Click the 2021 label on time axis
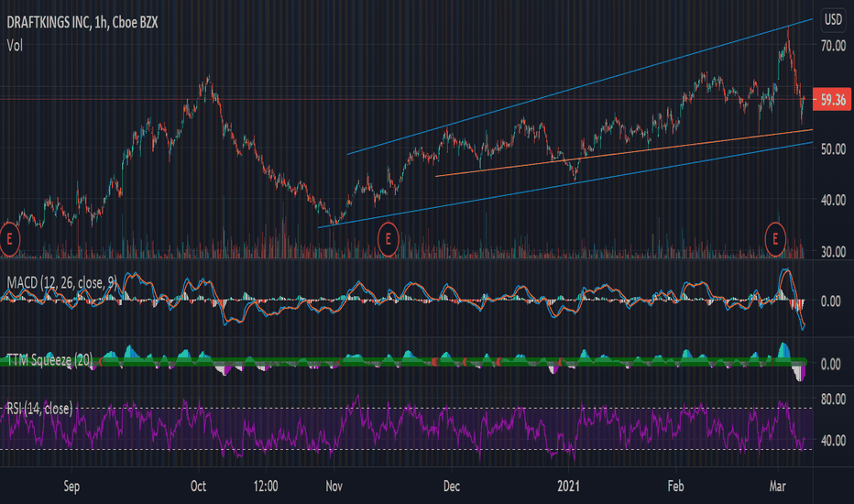Screen dimensions: 854x504 coord(569,486)
